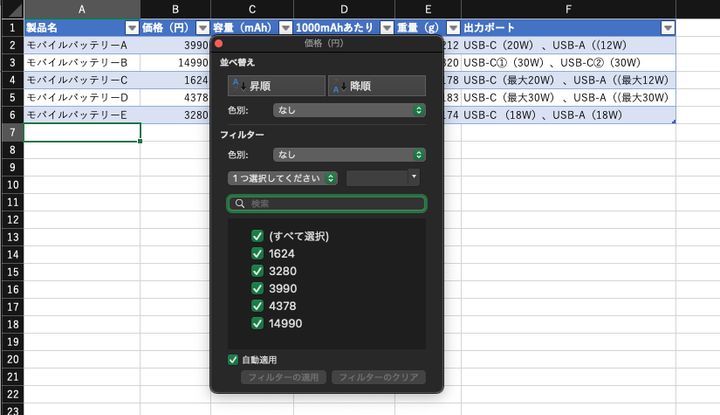The image size is (720, 415).
Task: Open filter arrow in 出力ポート header
Action: coord(668,28)
